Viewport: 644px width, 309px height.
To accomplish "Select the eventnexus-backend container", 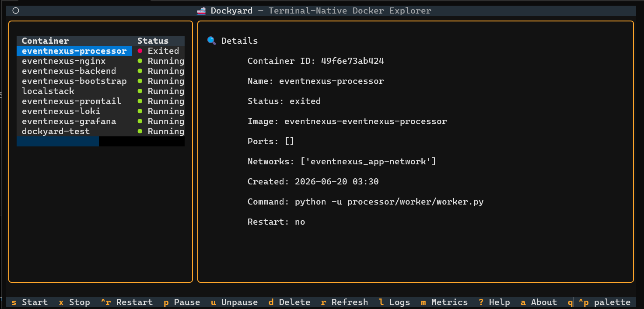I will point(101,71).
